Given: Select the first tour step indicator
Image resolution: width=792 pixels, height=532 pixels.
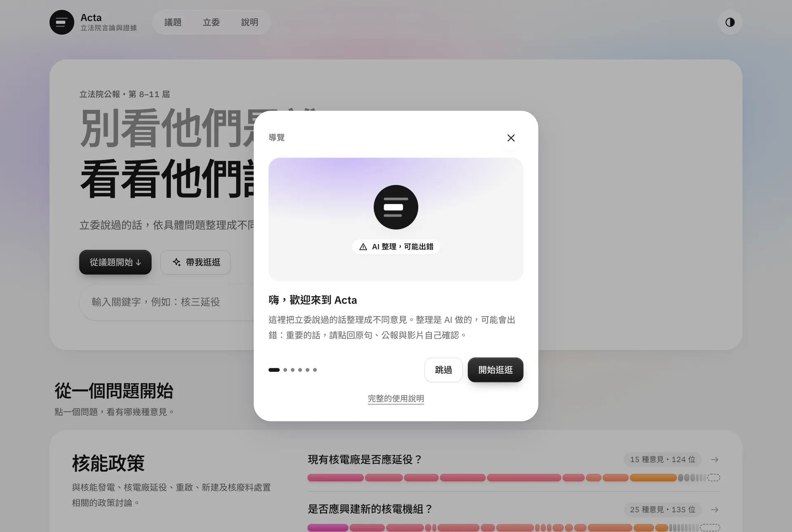Looking at the screenshot, I should (x=274, y=370).
